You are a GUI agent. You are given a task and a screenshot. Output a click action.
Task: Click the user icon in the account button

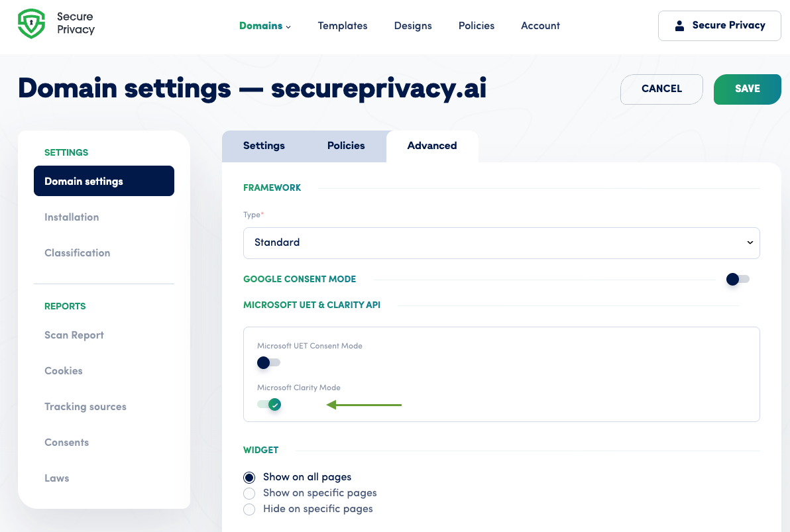point(679,25)
